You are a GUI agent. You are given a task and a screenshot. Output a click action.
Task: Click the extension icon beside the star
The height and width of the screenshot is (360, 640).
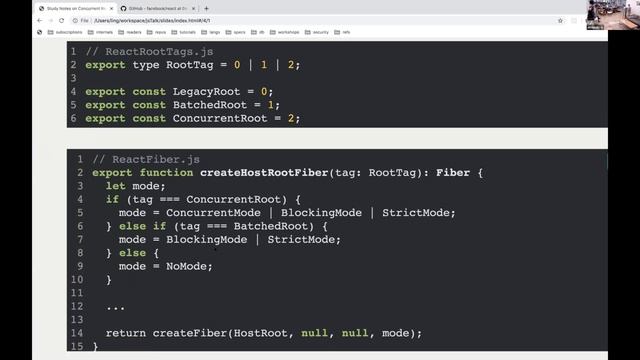click(x=574, y=21)
